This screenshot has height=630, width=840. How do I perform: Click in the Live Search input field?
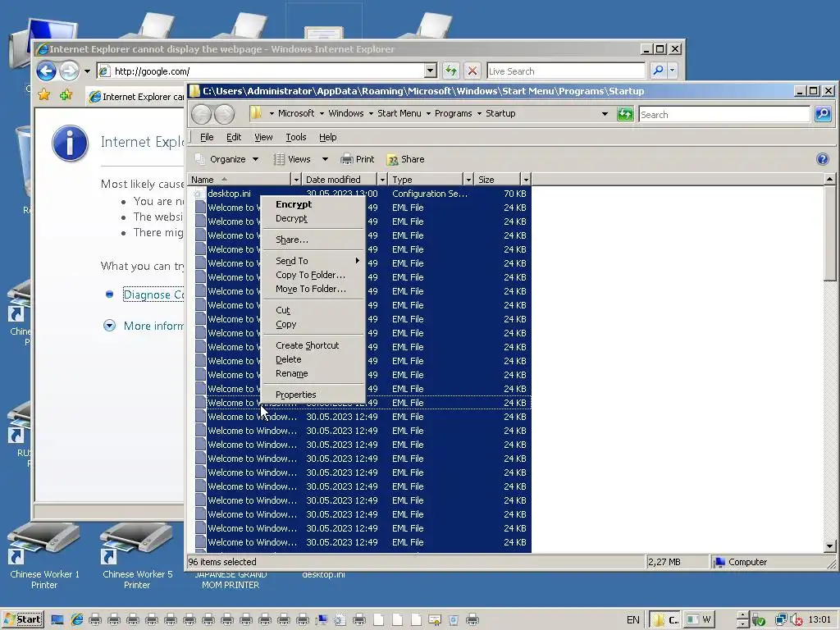point(566,71)
